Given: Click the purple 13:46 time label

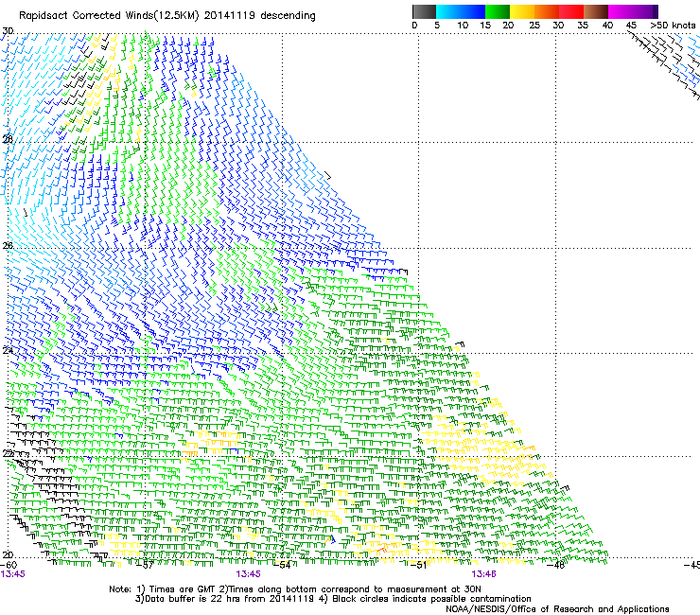Looking at the screenshot, I should tap(483, 574).
